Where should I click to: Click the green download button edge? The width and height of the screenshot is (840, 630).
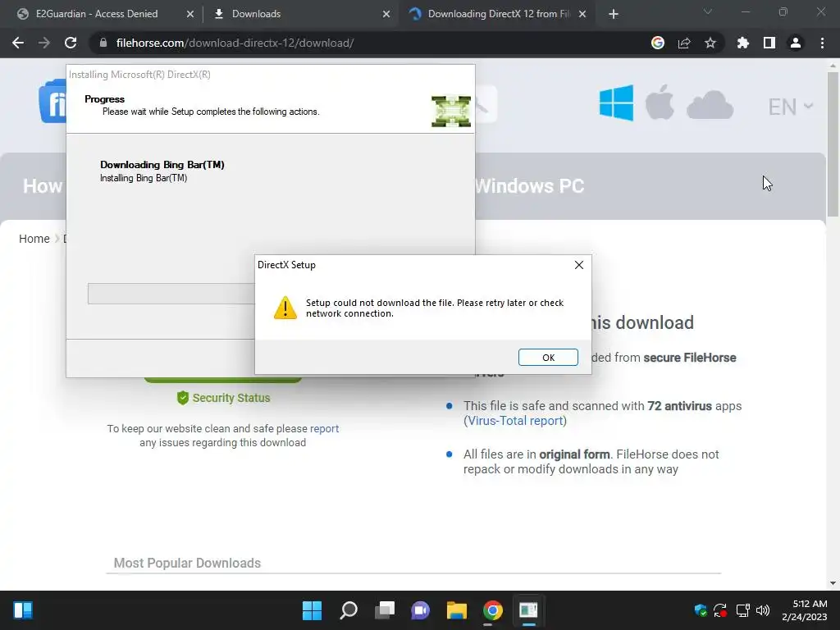click(x=223, y=380)
